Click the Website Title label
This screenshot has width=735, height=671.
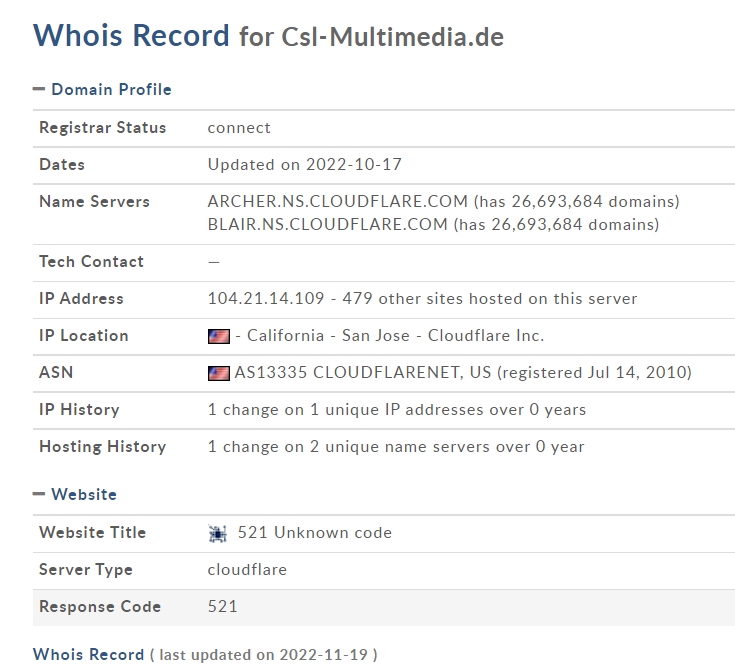tap(92, 533)
